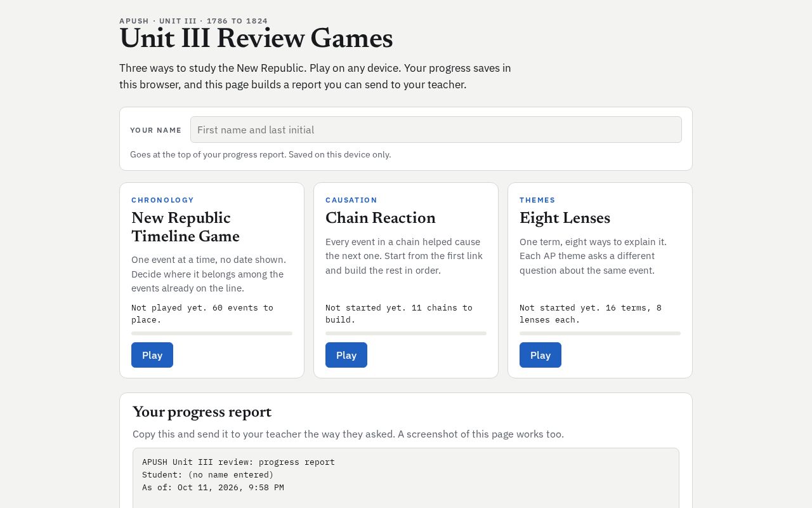Click the "As of: Oct 11, 2026" line
The width and height of the screenshot is (812, 508).
click(213, 487)
